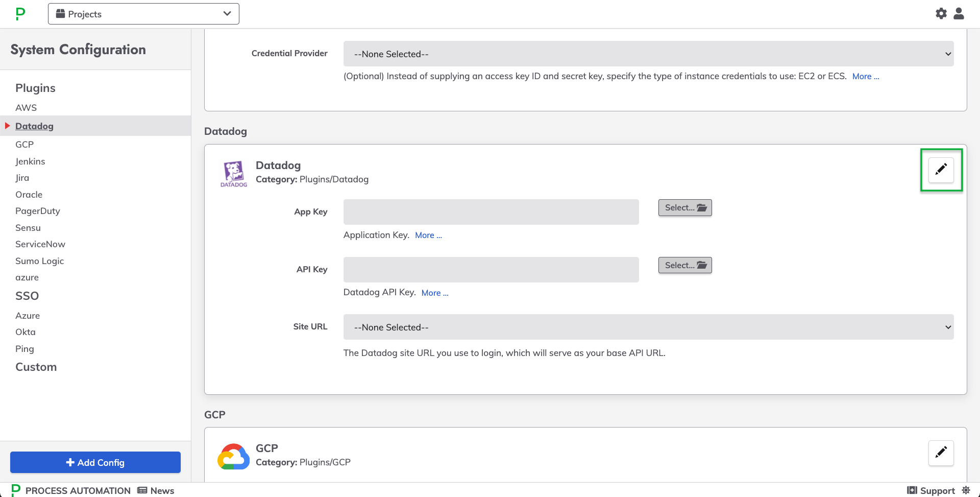980x497 pixels.
Task: Select GCP in the plugins sidebar
Action: 24,145
